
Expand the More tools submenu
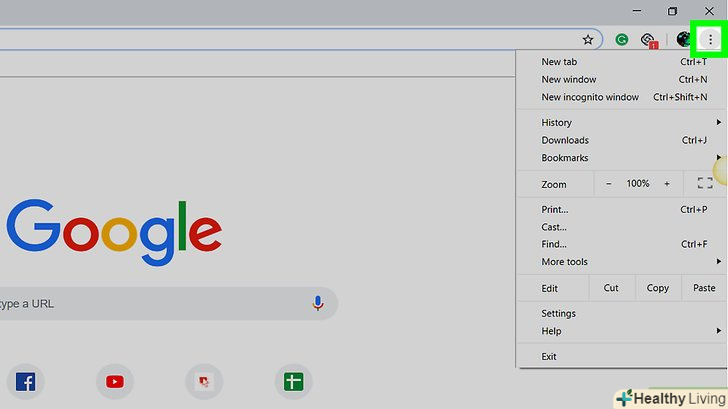coord(622,262)
